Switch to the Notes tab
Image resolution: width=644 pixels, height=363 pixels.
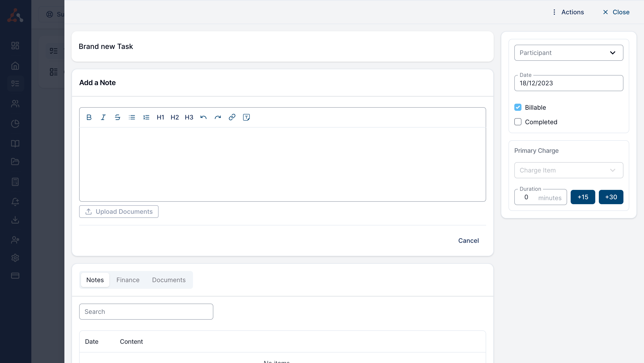coord(95,280)
